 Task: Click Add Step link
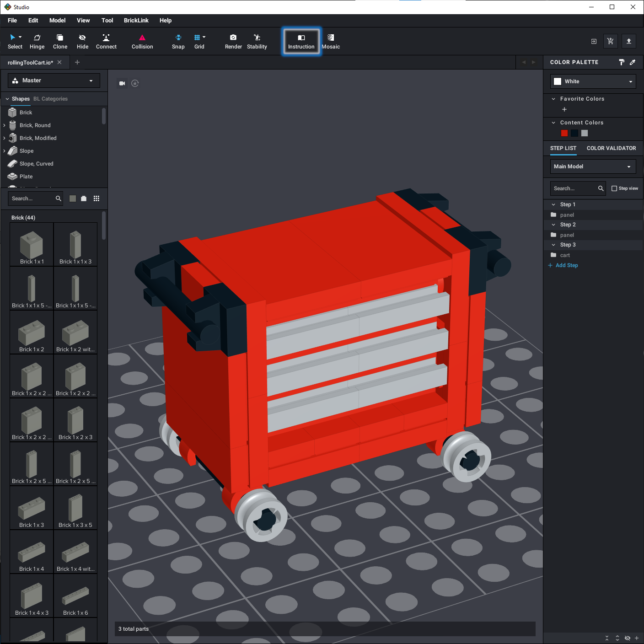click(x=563, y=265)
